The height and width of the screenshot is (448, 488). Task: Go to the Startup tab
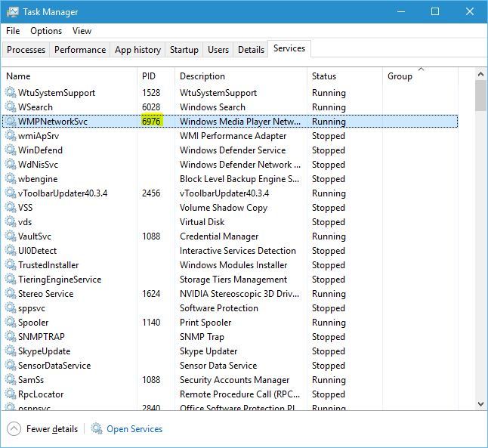184,50
